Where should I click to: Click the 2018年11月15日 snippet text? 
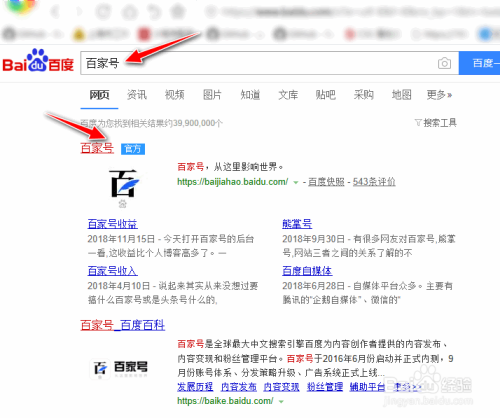pyautogui.click(x=171, y=246)
